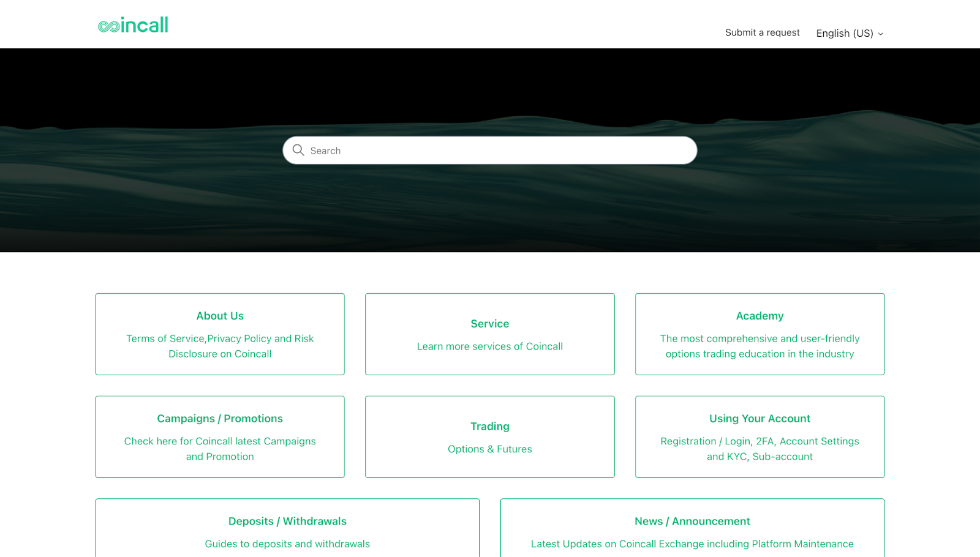Click the text 'Options & Futures'

(489, 449)
